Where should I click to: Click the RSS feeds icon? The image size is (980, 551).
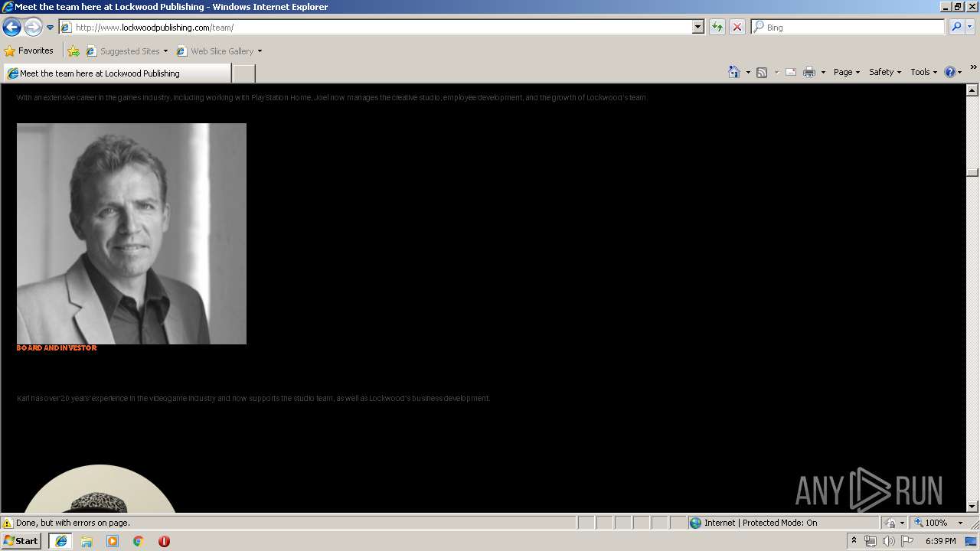click(762, 72)
